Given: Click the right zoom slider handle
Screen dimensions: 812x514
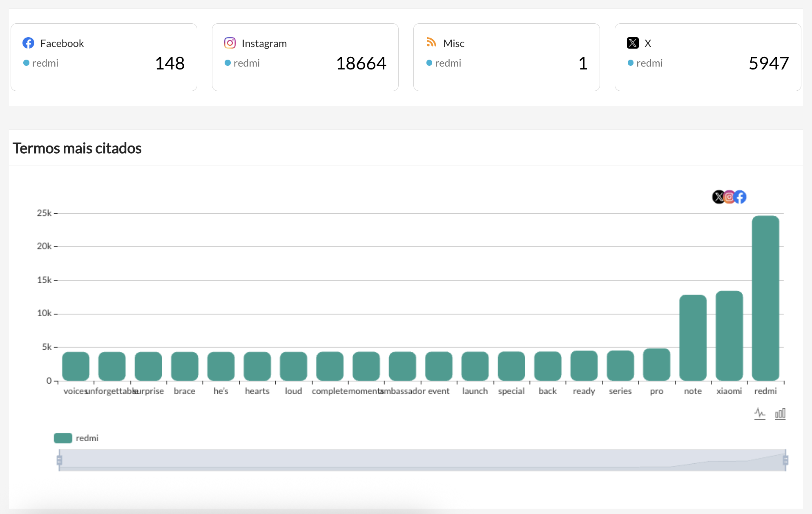Looking at the screenshot, I should [x=785, y=460].
